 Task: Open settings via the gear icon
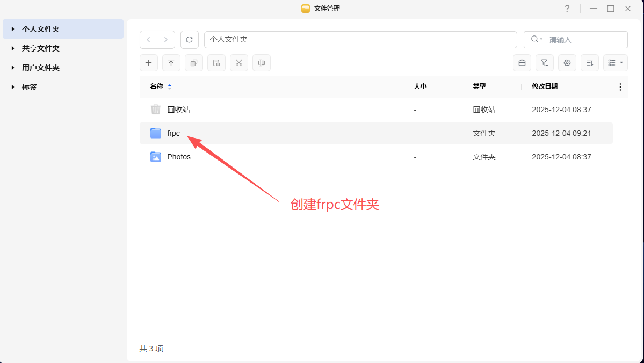[567, 63]
